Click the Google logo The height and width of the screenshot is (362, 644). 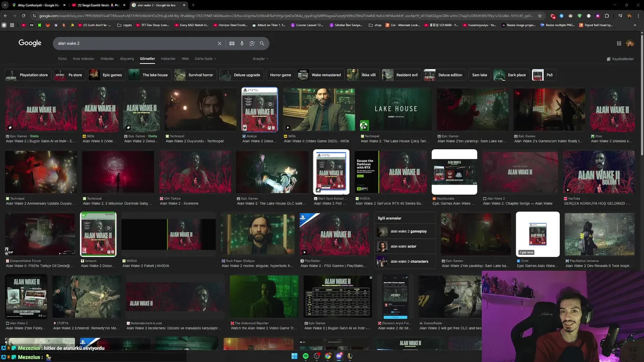point(30,43)
